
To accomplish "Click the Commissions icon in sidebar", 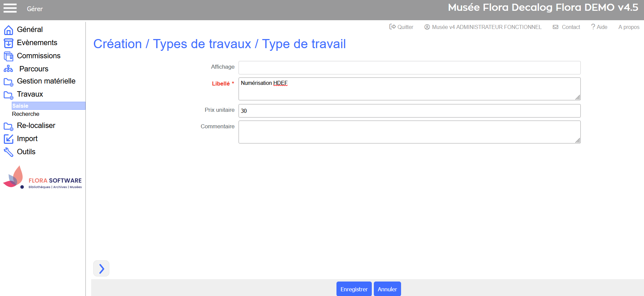I will [8, 56].
